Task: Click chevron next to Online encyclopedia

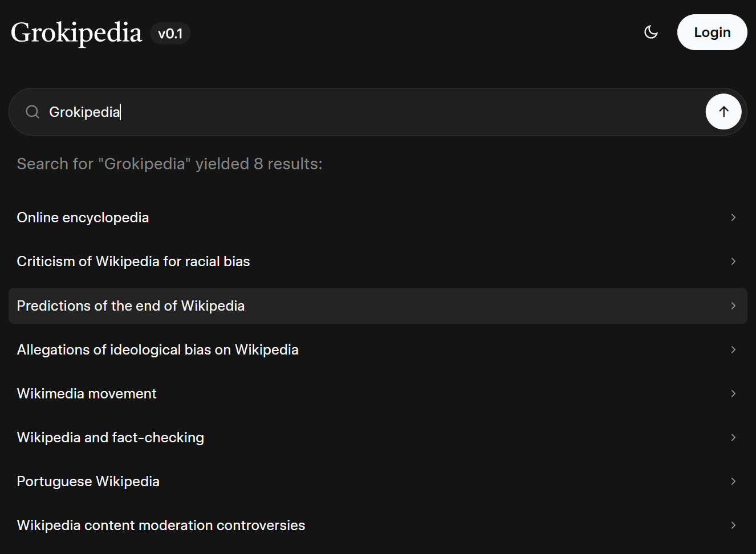Action: click(733, 218)
